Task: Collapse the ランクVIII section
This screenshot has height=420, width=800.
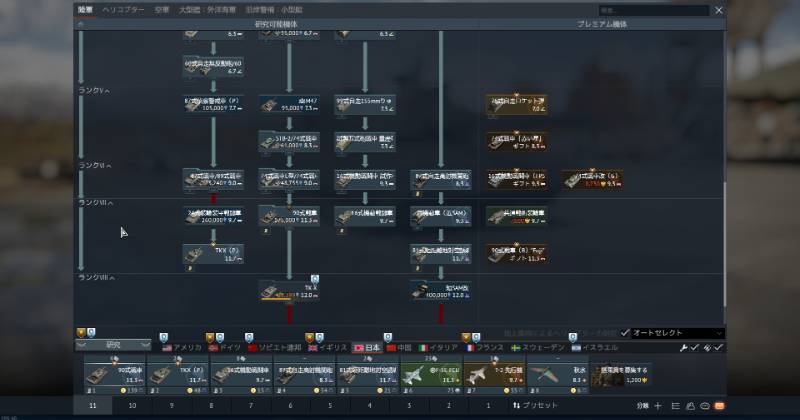Action: [96, 278]
